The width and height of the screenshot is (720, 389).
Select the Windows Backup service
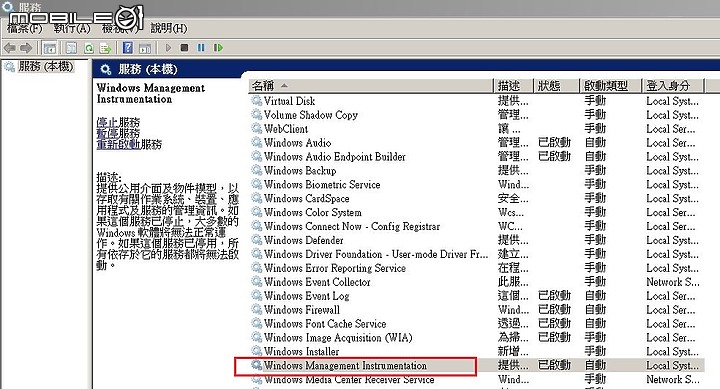(x=300, y=170)
